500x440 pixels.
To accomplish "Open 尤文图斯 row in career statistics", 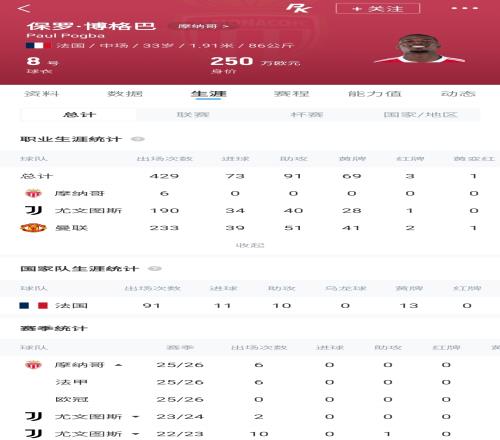I will [250, 211].
